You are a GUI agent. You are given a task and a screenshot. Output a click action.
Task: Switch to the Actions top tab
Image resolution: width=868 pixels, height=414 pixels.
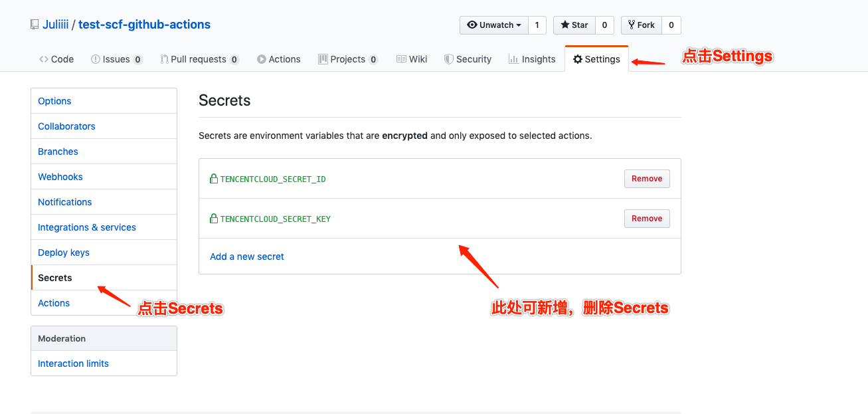pos(279,59)
